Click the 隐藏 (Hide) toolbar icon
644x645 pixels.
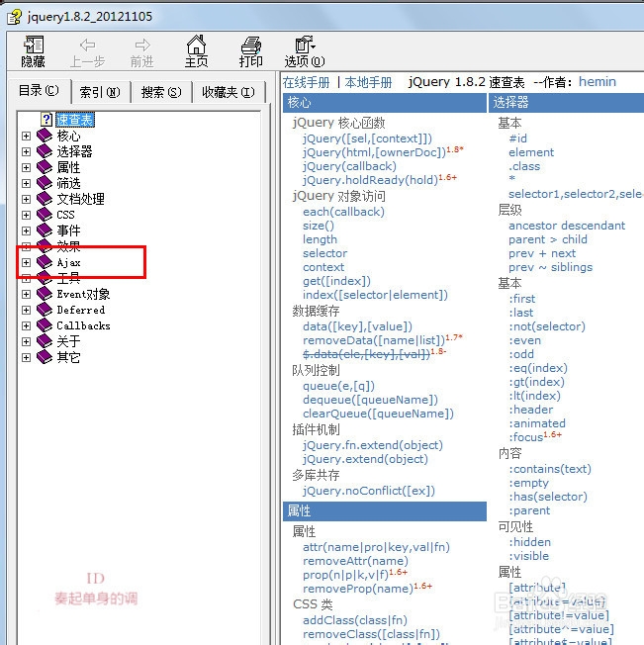click(x=34, y=45)
